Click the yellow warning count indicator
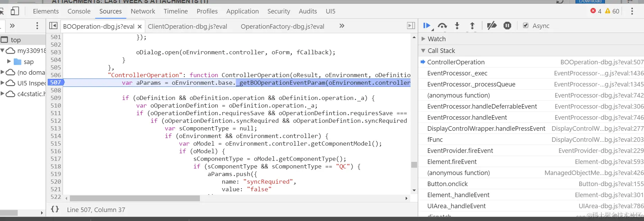 pyautogui.click(x=612, y=11)
